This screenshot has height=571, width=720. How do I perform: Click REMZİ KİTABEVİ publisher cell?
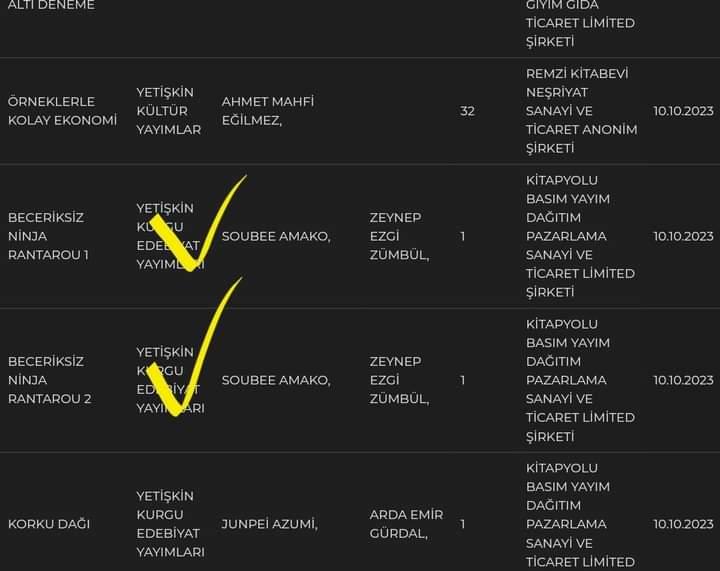click(x=581, y=111)
